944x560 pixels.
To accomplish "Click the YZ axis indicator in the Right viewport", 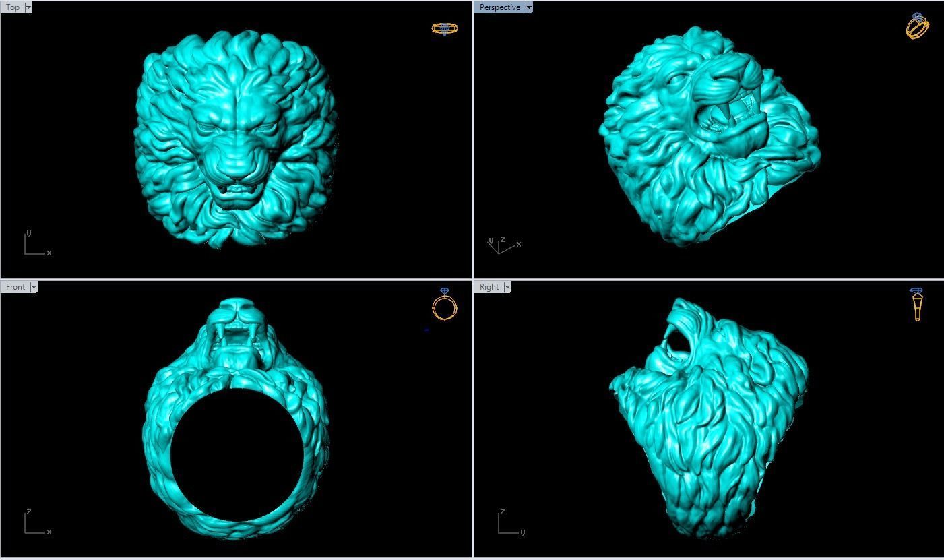I will click(511, 522).
